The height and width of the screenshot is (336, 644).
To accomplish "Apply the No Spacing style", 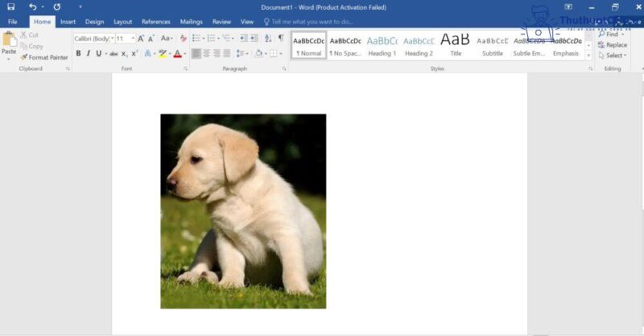I will click(x=345, y=45).
